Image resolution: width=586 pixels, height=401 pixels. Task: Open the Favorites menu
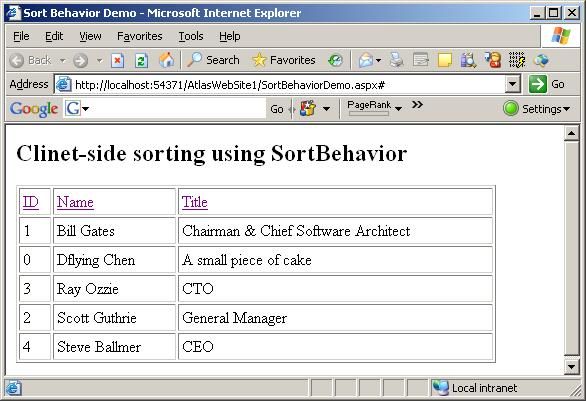139,36
